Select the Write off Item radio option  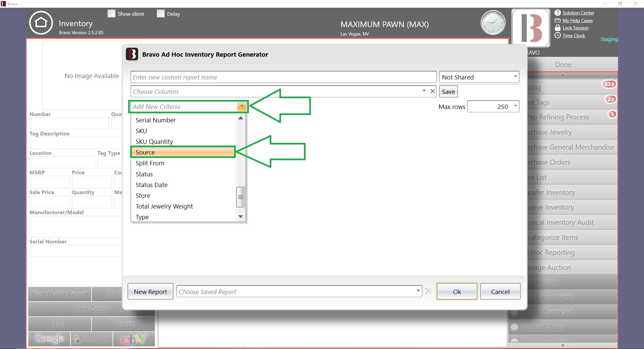click(x=514, y=327)
